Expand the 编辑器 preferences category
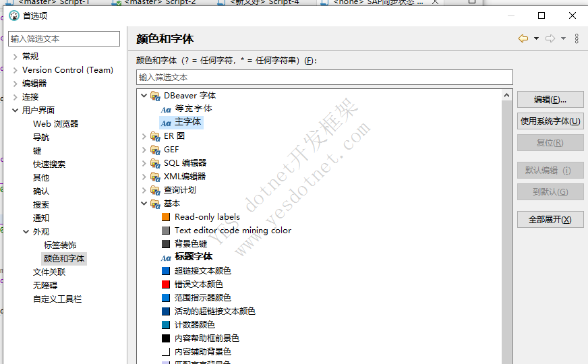 (15, 84)
